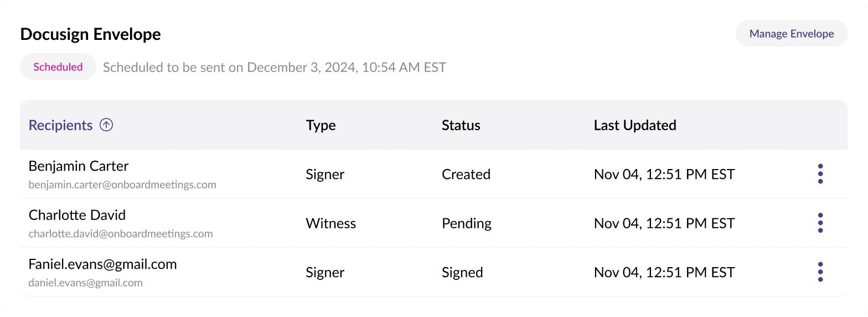868x317 pixels.
Task: Click the Status column header
Action: click(461, 125)
